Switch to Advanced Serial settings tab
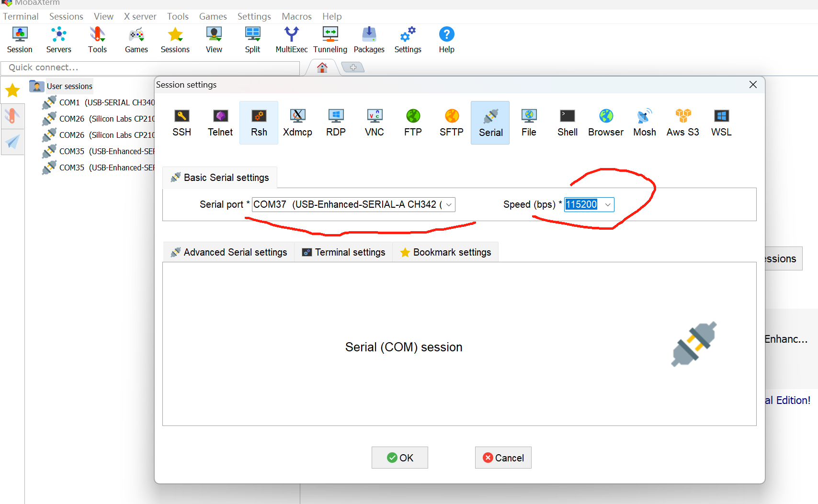Screen dimensions: 818x504 [229, 252]
